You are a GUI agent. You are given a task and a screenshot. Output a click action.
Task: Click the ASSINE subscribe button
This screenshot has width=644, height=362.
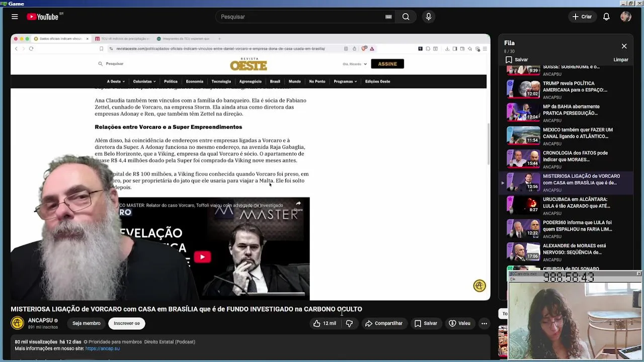pos(387,64)
